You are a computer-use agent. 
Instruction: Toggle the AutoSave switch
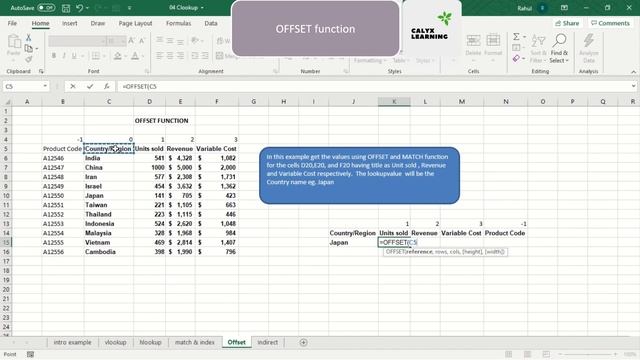(x=46, y=8)
